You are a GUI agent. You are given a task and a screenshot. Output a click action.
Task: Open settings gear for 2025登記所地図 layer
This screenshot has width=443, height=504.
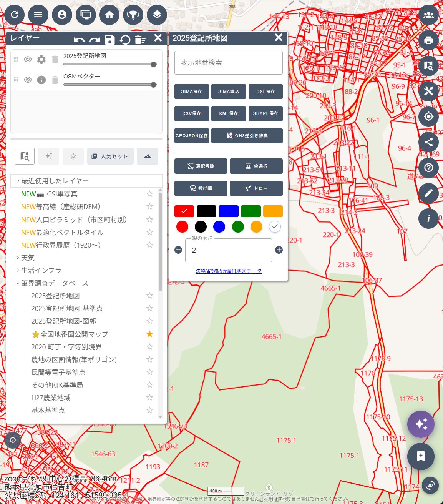[41, 60]
